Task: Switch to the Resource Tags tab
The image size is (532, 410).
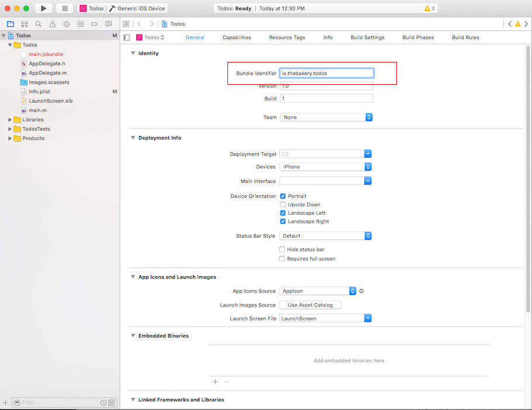Action: pyautogui.click(x=287, y=37)
